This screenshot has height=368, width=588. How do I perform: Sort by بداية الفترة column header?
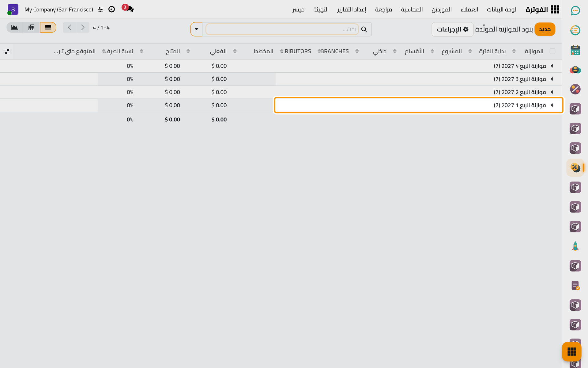click(492, 51)
